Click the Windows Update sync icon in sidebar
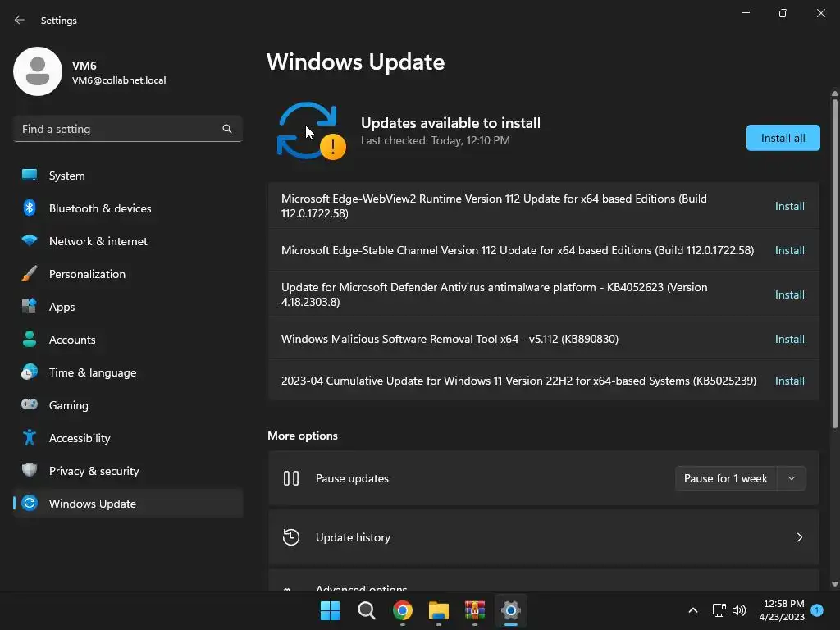The height and width of the screenshot is (630, 840). pyautogui.click(x=30, y=503)
